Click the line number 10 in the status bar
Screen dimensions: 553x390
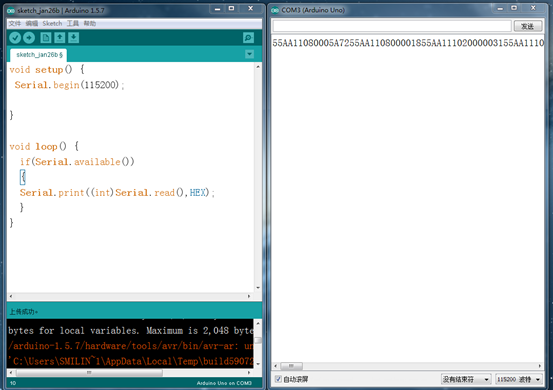tap(13, 383)
